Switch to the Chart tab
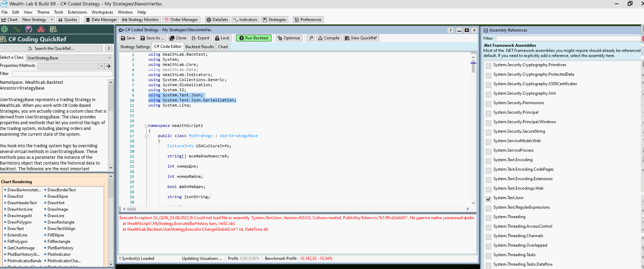The width and height of the screenshot is (644, 269). [223, 47]
